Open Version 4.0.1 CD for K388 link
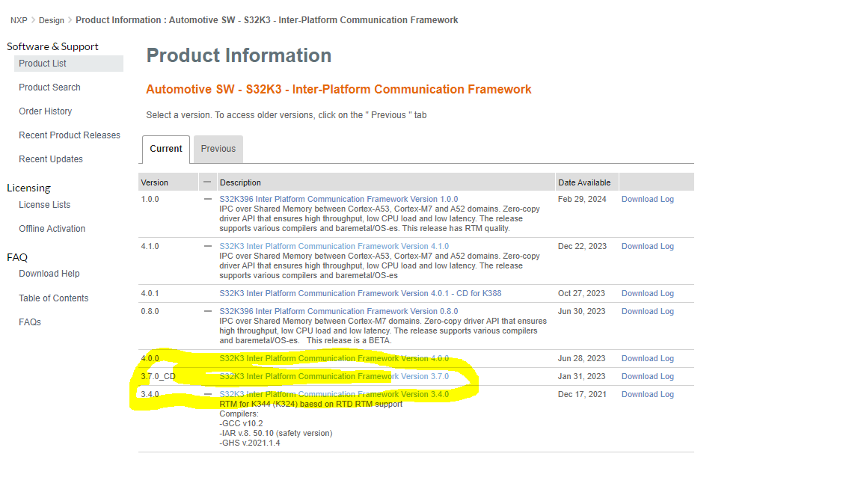 [x=361, y=293]
